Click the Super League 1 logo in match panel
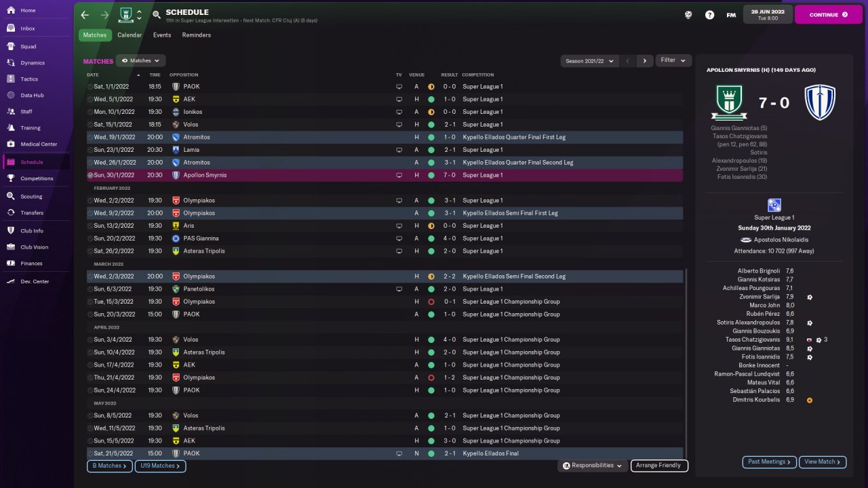This screenshot has height=488, width=868. tap(774, 205)
